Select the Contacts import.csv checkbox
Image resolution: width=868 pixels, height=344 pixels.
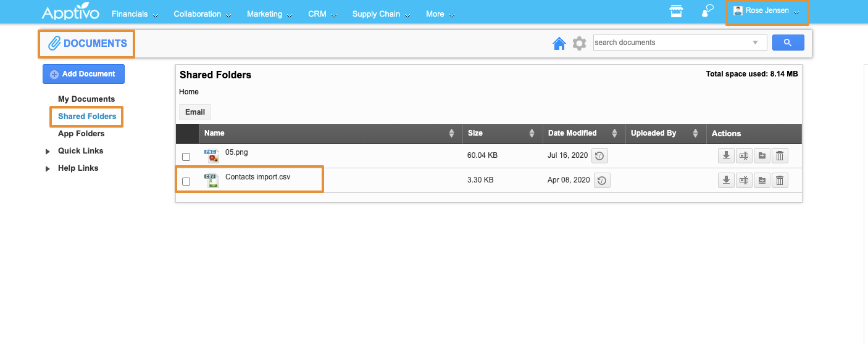[x=186, y=181]
